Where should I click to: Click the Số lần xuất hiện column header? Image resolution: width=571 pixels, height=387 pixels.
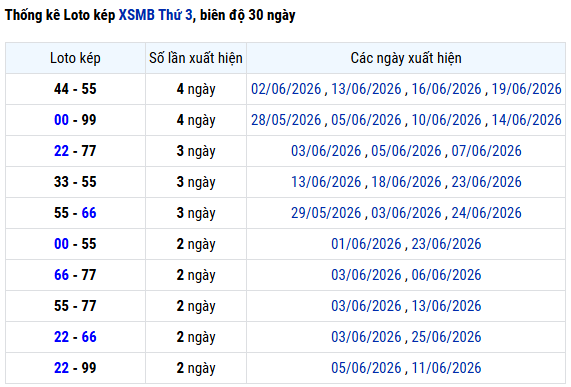pos(196,58)
